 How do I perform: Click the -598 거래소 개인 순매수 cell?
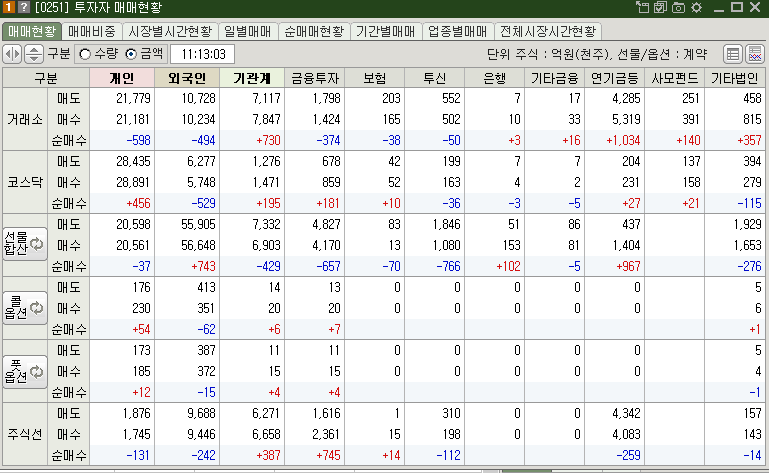pyautogui.click(x=122, y=140)
